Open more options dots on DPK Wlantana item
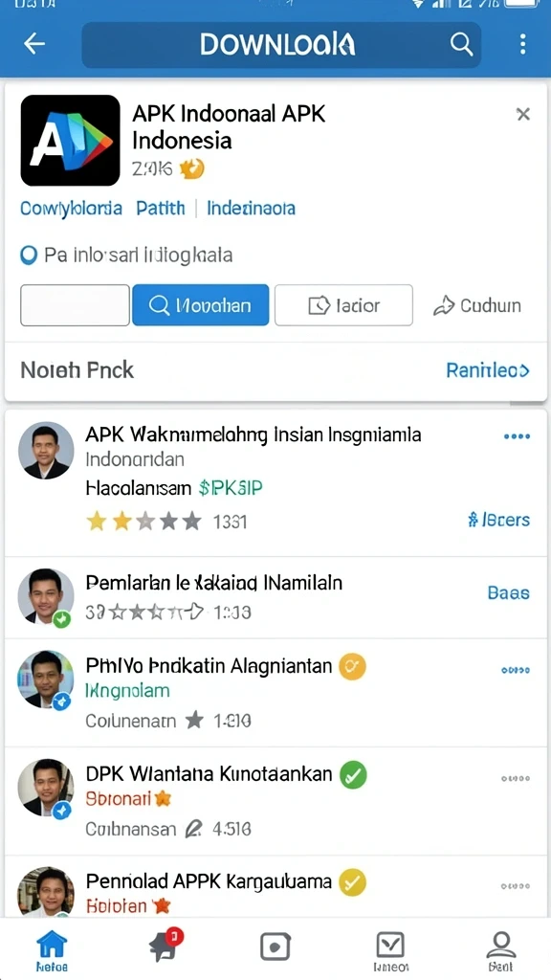 [516, 778]
